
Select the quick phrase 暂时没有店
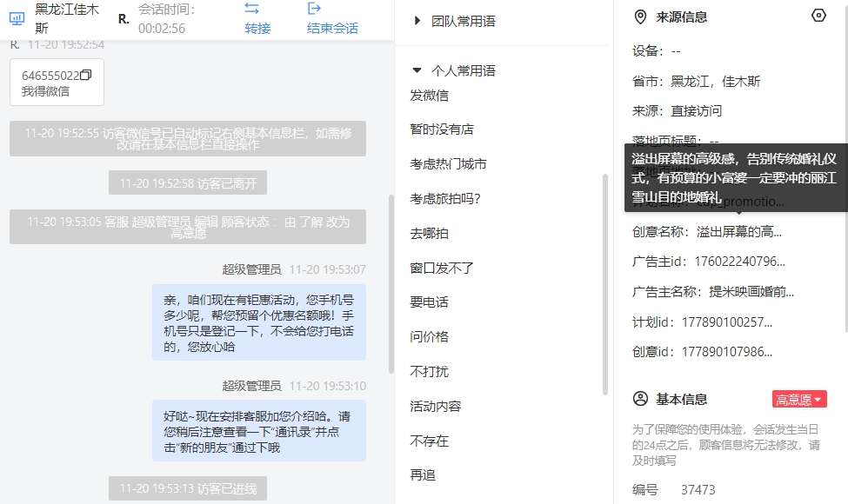[442, 129]
